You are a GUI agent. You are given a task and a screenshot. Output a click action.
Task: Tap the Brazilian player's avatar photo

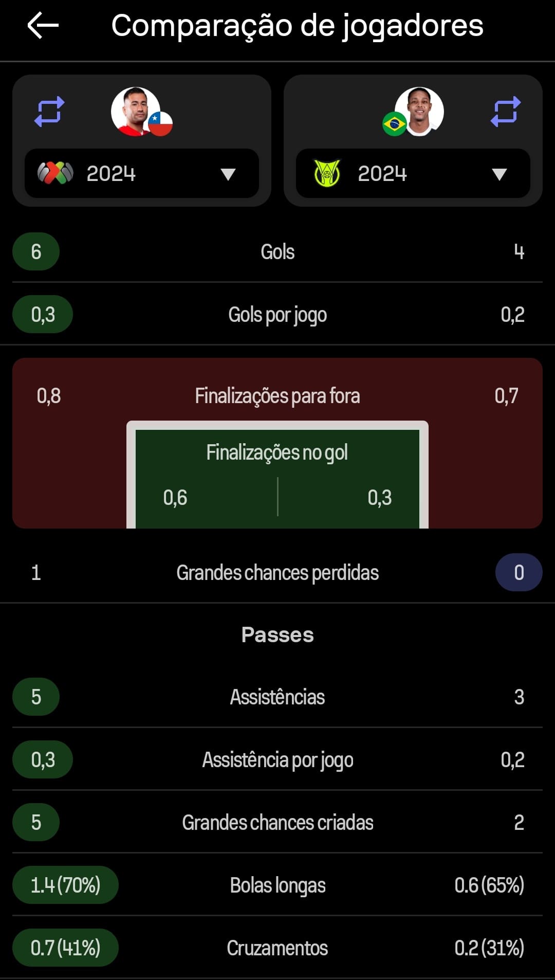pyautogui.click(x=419, y=111)
